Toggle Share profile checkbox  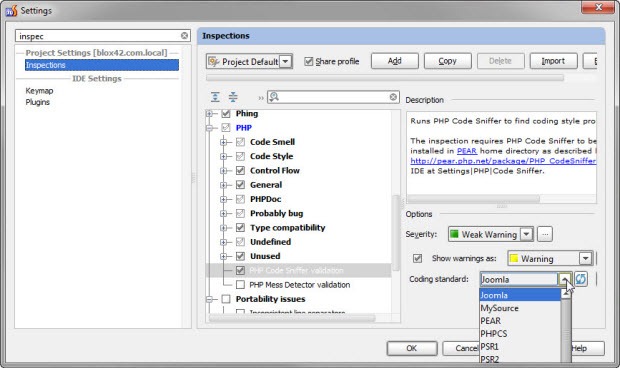pyautogui.click(x=309, y=61)
